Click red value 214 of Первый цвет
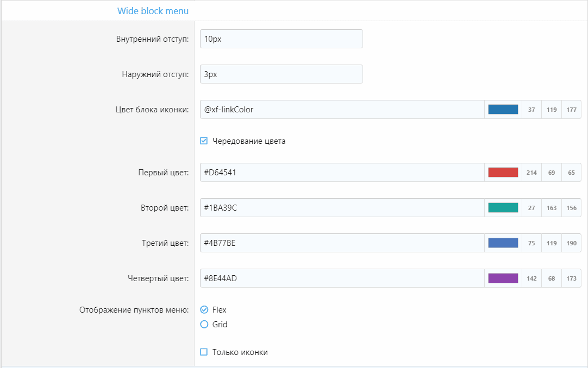 531,173
